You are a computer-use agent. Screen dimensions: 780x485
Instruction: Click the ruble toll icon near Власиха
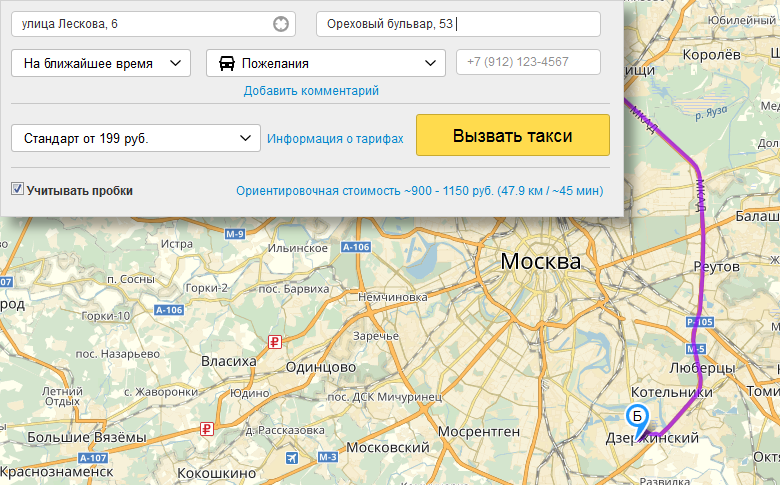[x=275, y=342]
